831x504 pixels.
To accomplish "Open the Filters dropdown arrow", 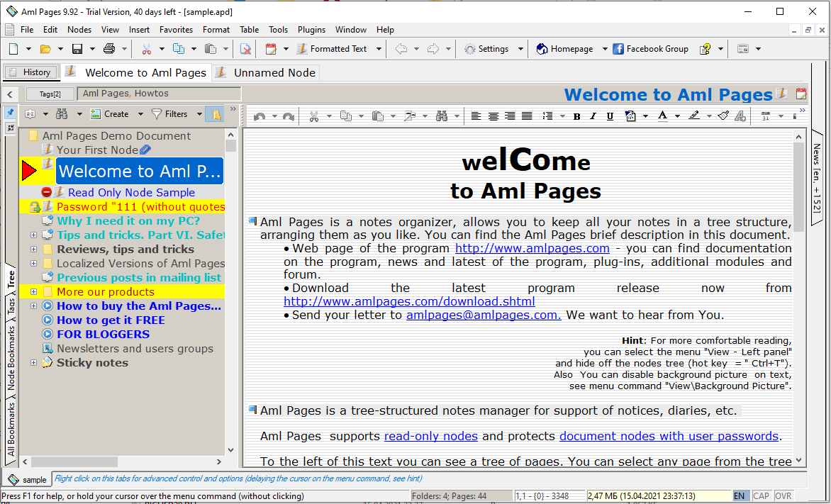I will pos(199,114).
